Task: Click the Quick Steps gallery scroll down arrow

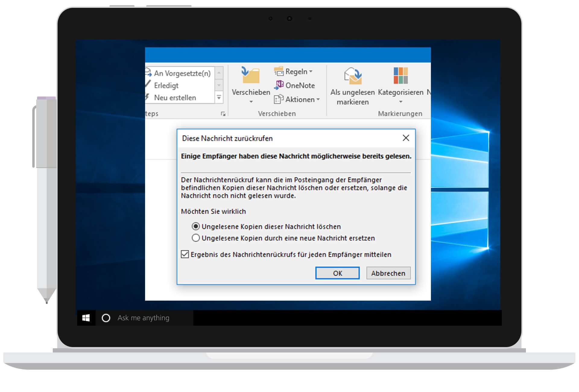Action: click(219, 85)
